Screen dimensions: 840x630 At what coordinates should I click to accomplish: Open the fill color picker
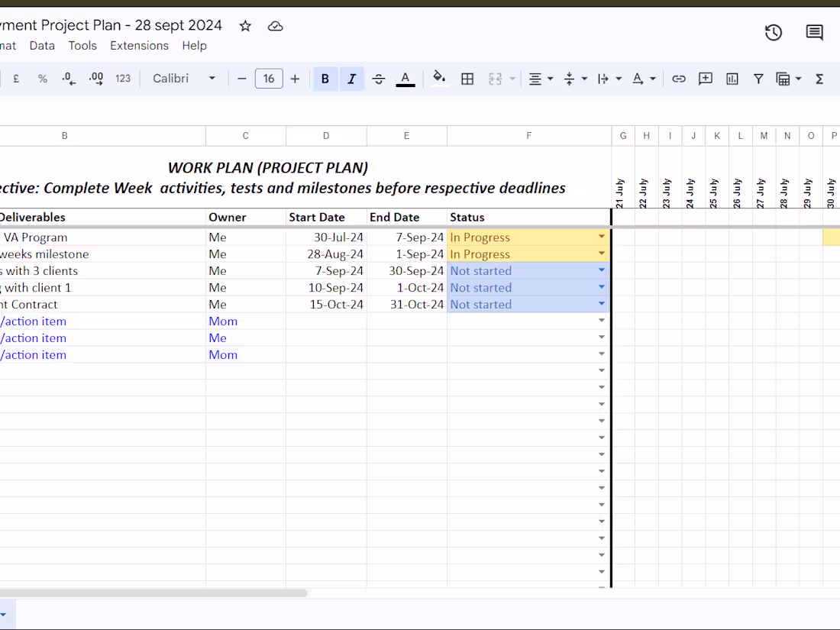439,78
